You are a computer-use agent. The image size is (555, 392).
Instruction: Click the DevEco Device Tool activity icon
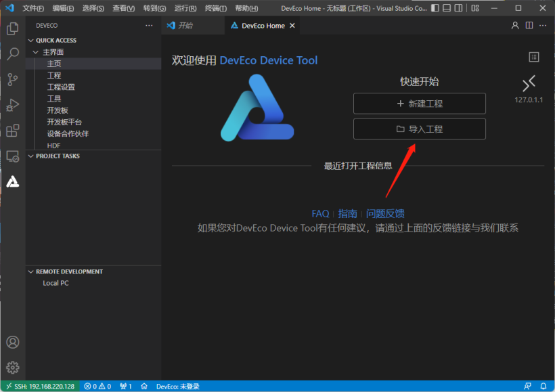pyautogui.click(x=12, y=181)
